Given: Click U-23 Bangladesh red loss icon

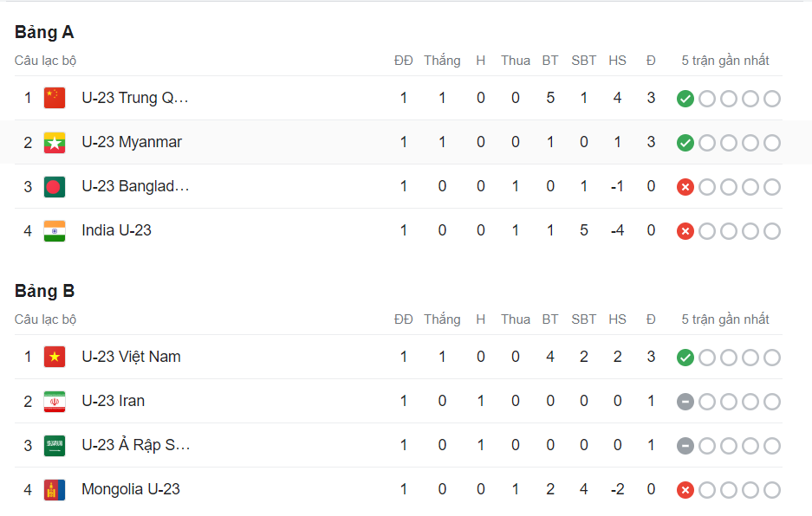Looking at the screenshot, I should tap(685, 187).
